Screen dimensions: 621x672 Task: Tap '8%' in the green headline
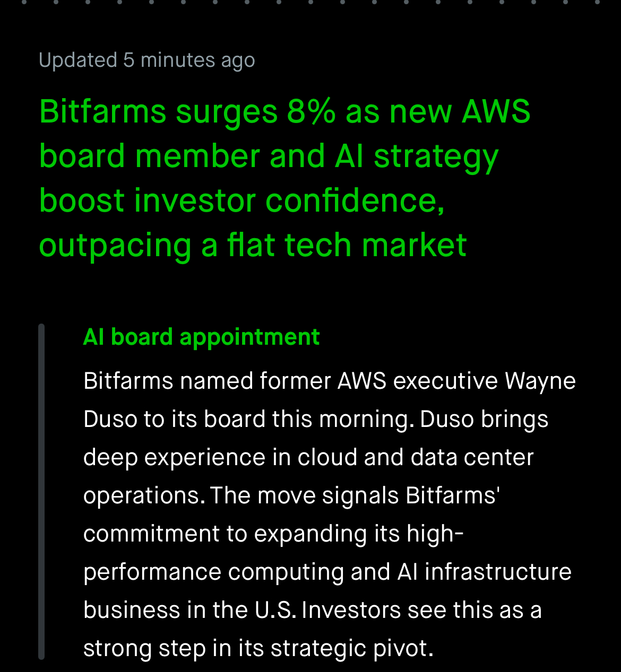pos(312,112)
